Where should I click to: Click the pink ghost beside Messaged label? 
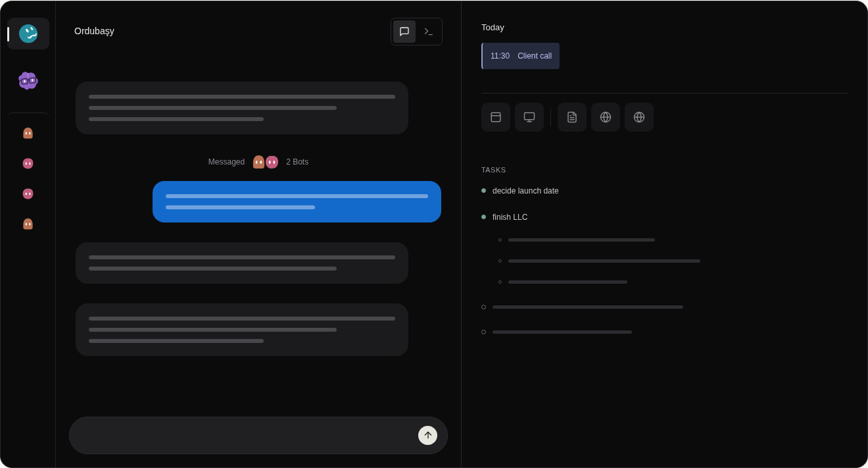(x=272, y=162)
